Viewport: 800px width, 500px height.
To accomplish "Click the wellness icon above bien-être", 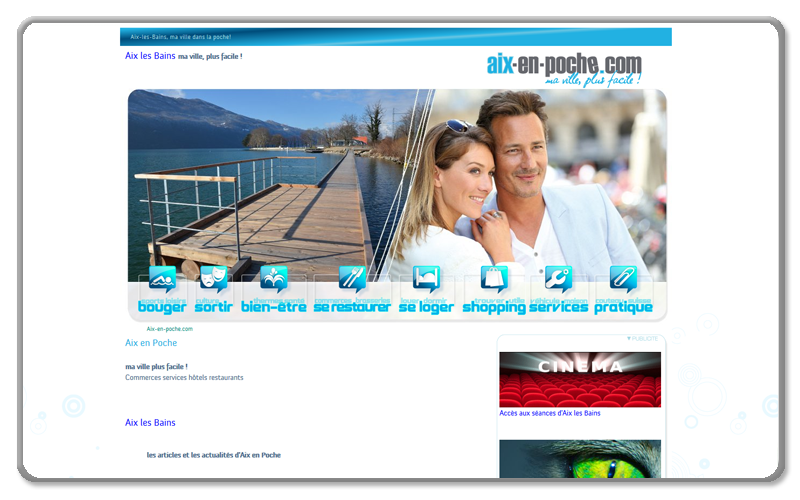I will tap(273, 279).
